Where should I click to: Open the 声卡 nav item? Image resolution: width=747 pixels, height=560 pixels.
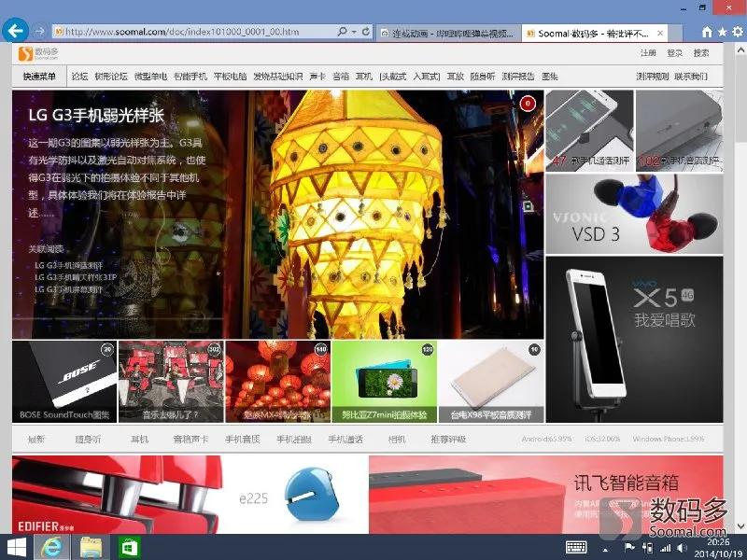pos(317,77)
